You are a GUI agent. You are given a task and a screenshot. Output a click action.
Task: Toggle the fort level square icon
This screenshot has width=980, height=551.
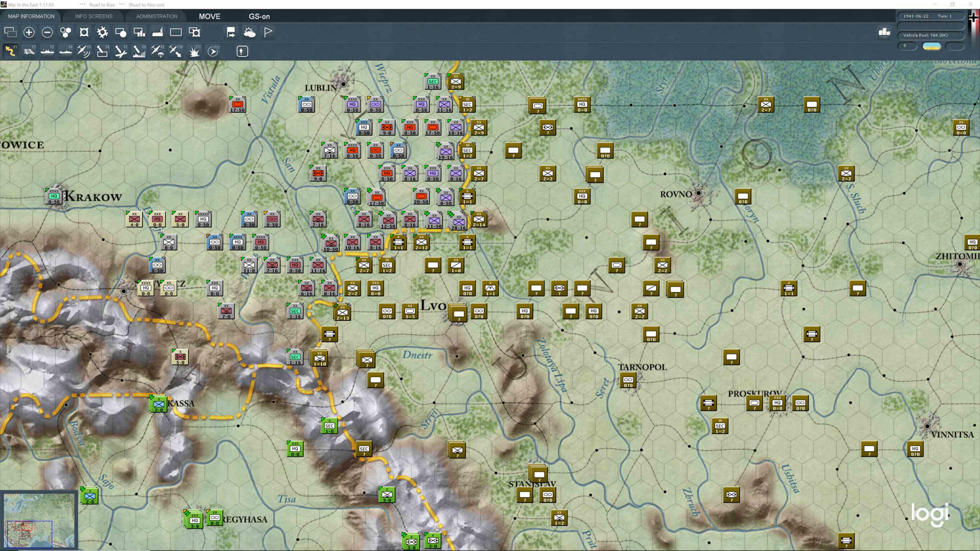point(84,32)
